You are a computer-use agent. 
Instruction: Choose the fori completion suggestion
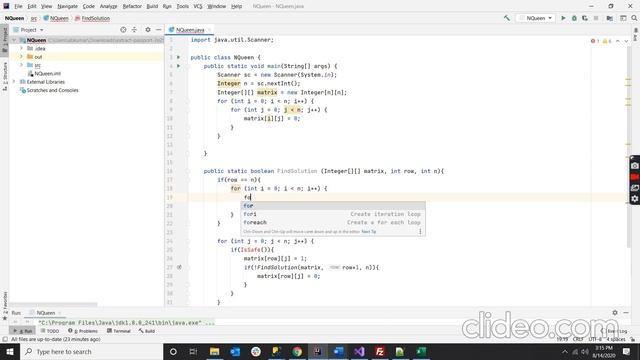(333, 214)
